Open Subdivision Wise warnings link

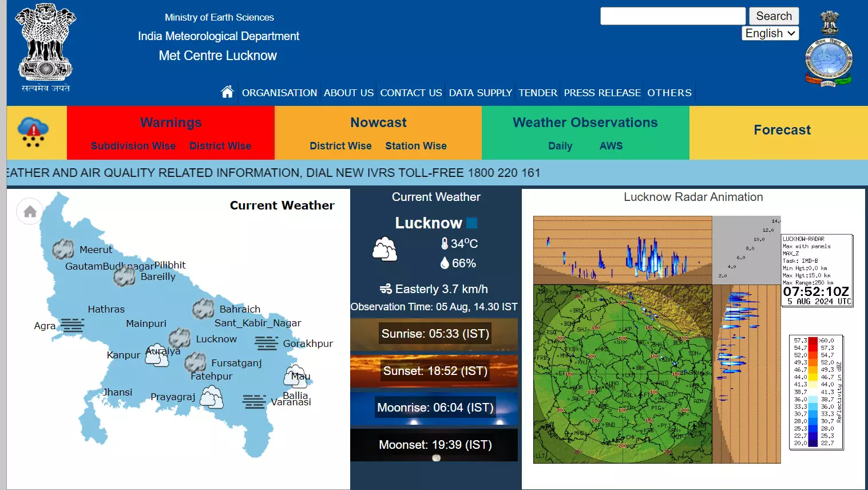pyautogui.click(x=133, y=146)
